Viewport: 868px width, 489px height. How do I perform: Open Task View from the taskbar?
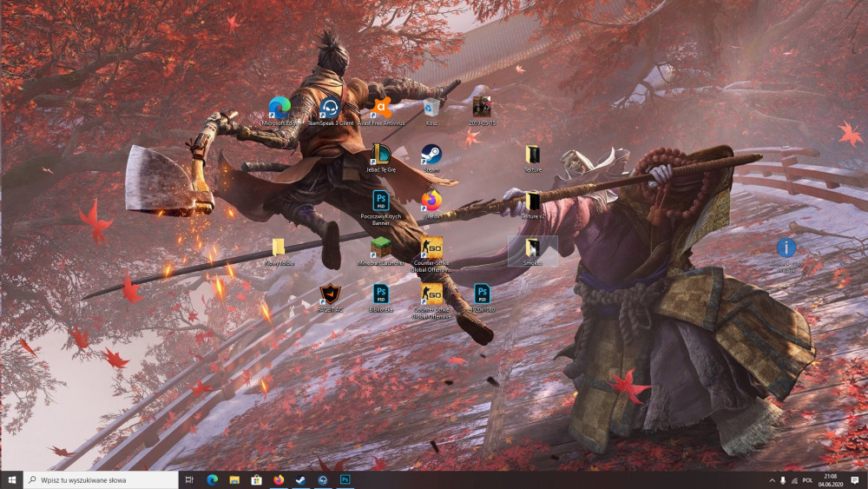click(x=189, y=479)
